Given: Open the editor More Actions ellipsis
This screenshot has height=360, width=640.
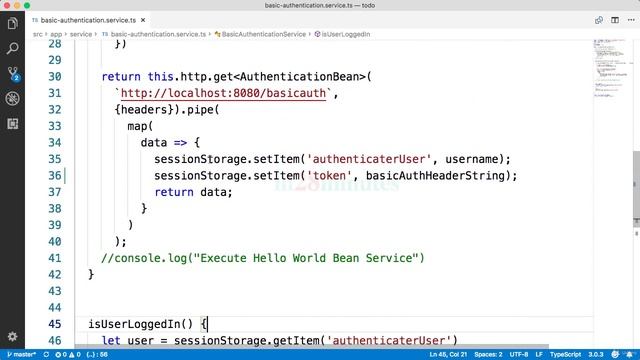Looking at the screenshot, I should pos(631,20).
